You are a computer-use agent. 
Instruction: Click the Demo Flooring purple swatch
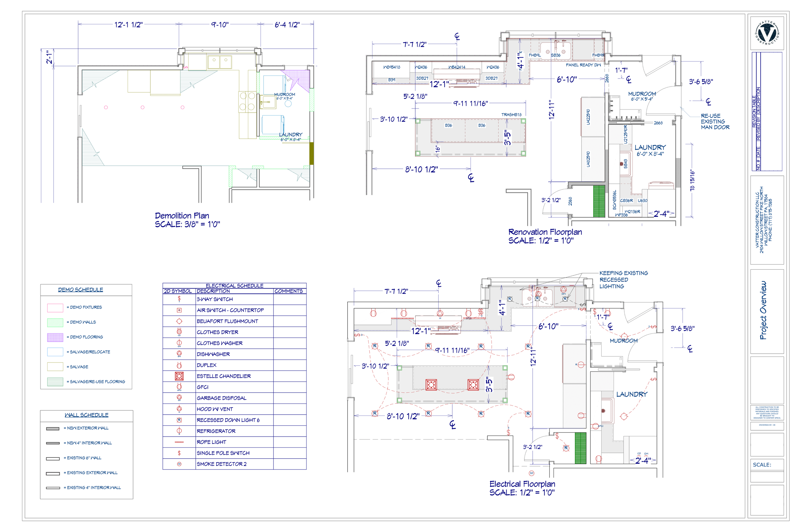tap(55, 337)
